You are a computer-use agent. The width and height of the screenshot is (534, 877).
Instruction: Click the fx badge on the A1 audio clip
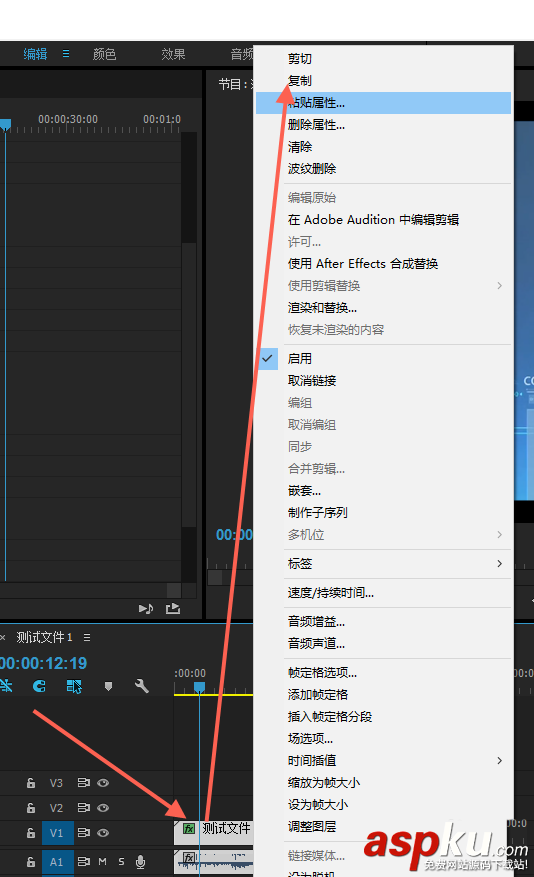189,857
